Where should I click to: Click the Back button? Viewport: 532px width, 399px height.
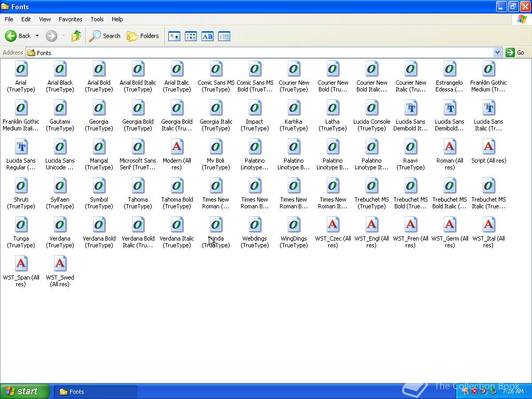(18, 36)
